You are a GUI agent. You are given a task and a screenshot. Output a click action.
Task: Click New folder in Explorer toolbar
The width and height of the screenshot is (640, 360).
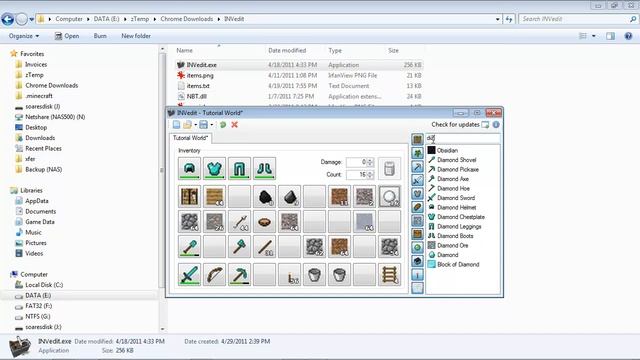[x=136, y=36]
